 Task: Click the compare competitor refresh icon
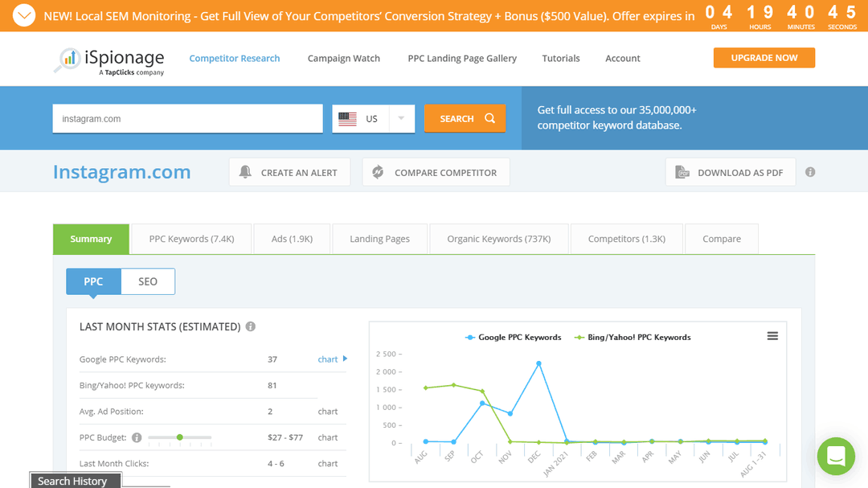[x=378, y=172]
